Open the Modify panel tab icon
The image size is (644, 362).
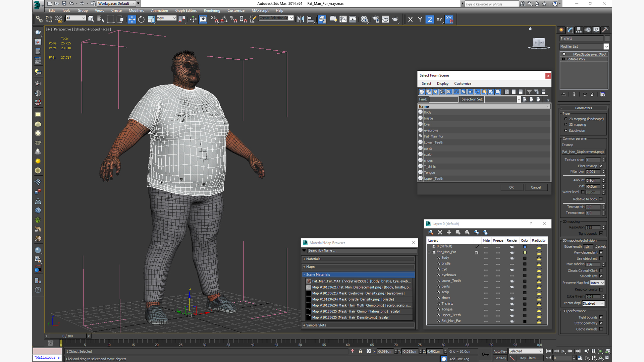coord(570,30)
